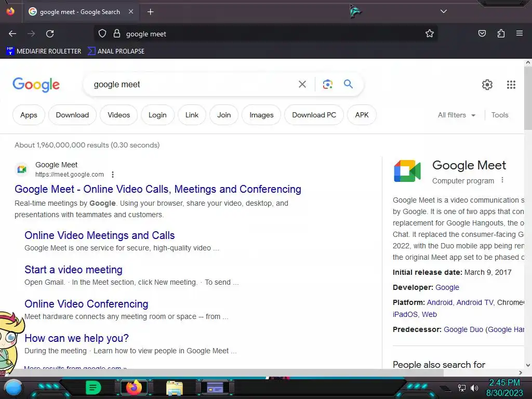Click the meet.google.com URL text
This screenshot has width=532, height=399.
pos(70,175)
